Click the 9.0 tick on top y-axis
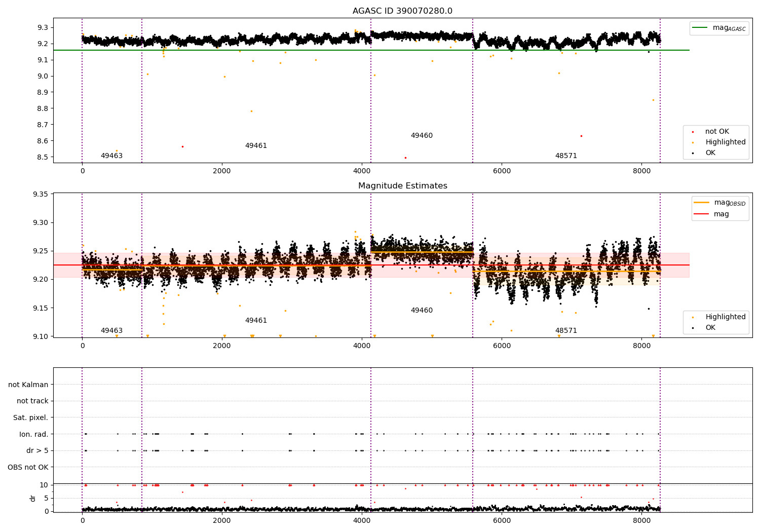760x532 pixels. pyautogui.click(x=43, y=76)
